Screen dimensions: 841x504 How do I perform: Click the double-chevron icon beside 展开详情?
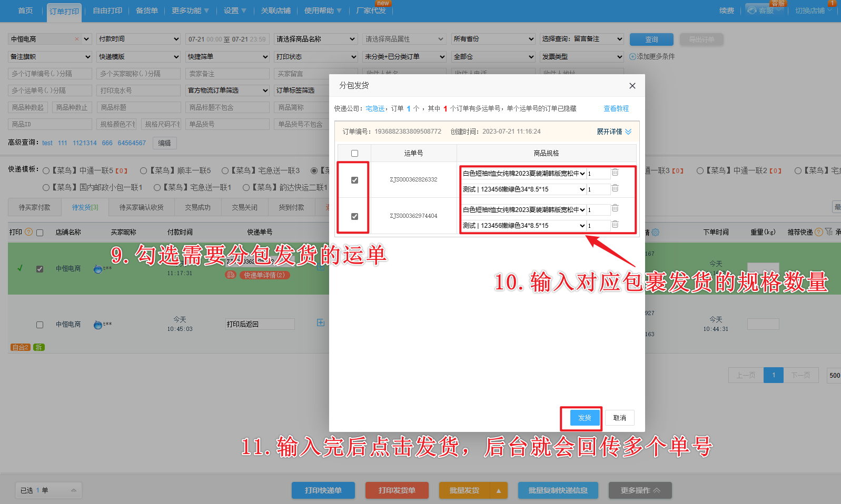[x=628, y=132]
